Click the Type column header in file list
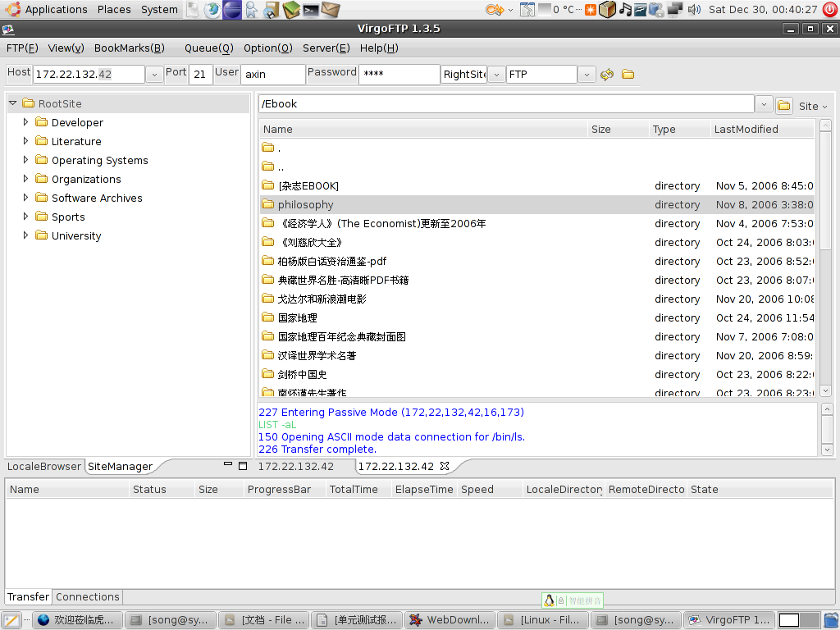This screenshot has height=630, width=840. [x=679, y=129]
